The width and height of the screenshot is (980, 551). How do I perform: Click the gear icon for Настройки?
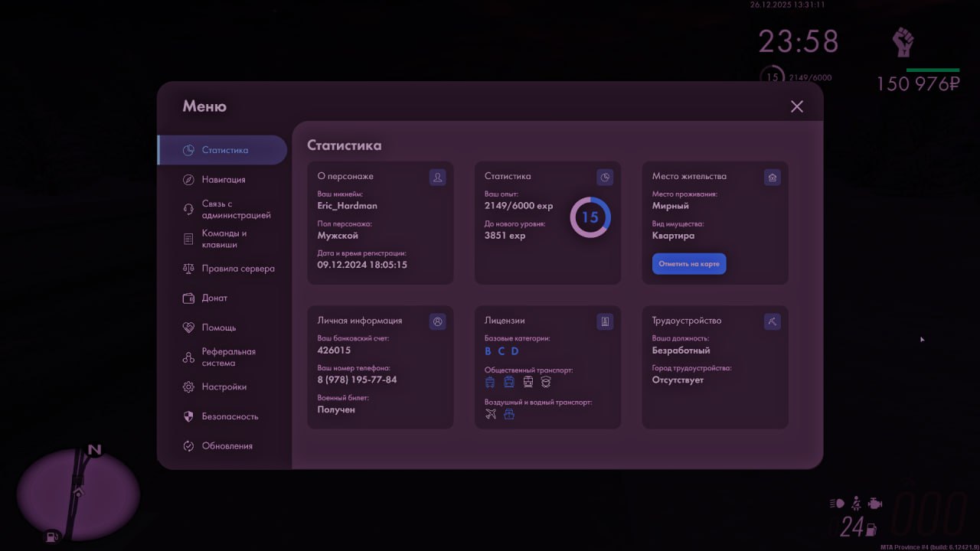(x=188, y=387)
